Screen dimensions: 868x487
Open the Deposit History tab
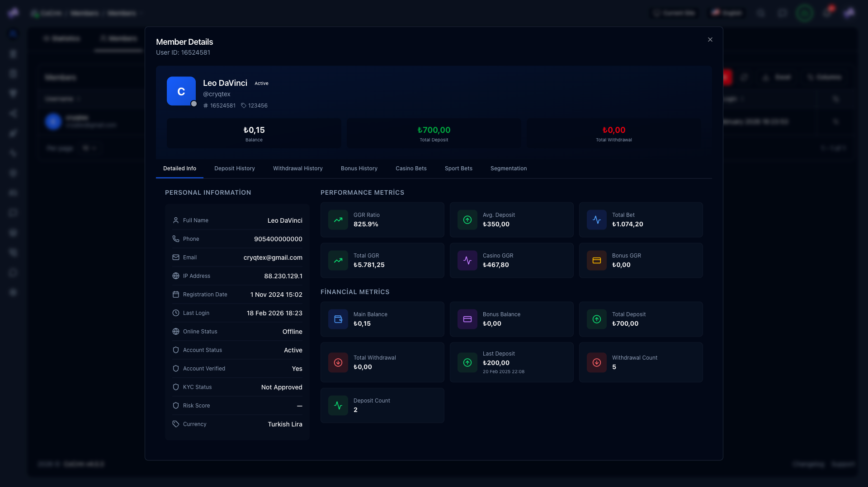pos(235,169)
